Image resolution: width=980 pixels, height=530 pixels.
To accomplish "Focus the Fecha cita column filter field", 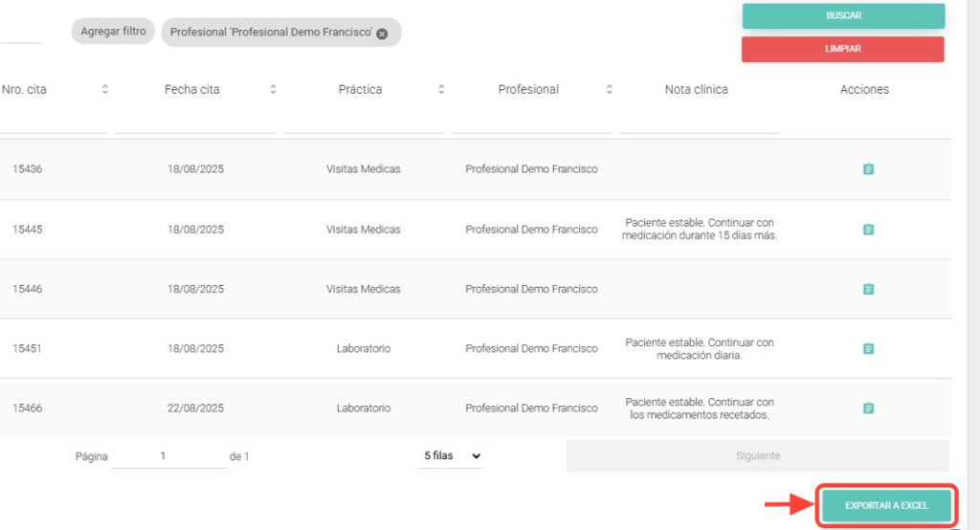I will pos(195,121).
